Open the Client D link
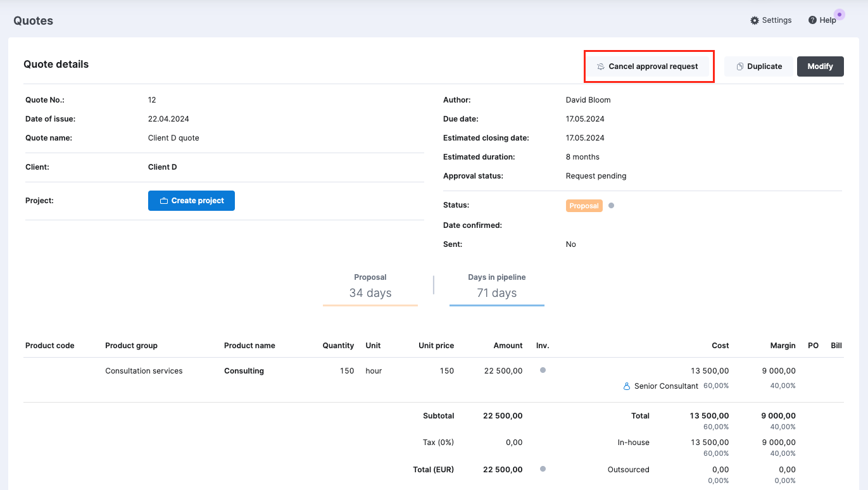868x490 pixels. coord(163,167)
